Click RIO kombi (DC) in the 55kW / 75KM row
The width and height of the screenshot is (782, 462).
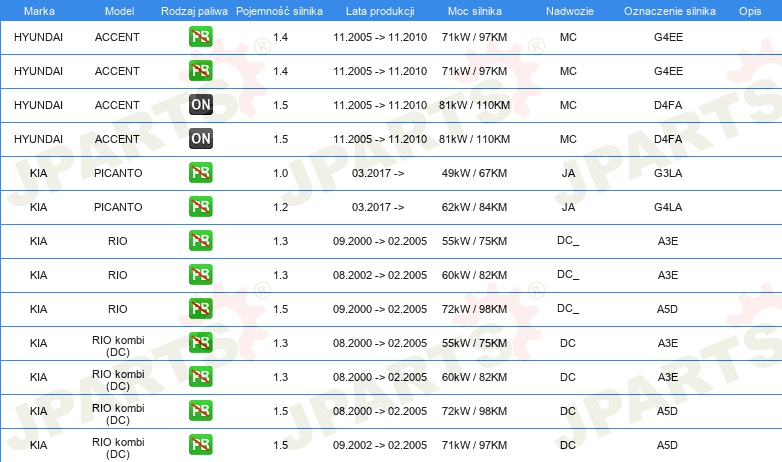118,346
